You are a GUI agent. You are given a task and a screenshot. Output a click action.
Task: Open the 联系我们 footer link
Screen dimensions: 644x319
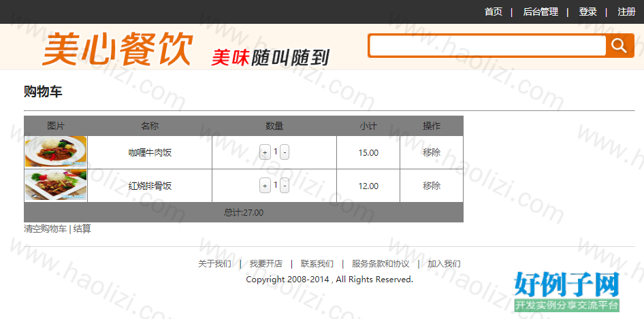click(x=317, y=264)
